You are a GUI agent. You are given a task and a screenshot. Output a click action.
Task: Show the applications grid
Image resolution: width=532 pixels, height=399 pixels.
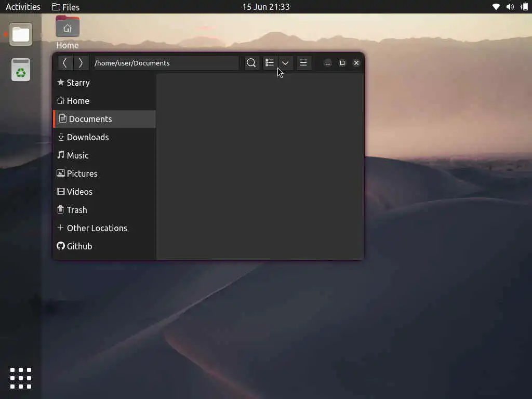point(21,378)
